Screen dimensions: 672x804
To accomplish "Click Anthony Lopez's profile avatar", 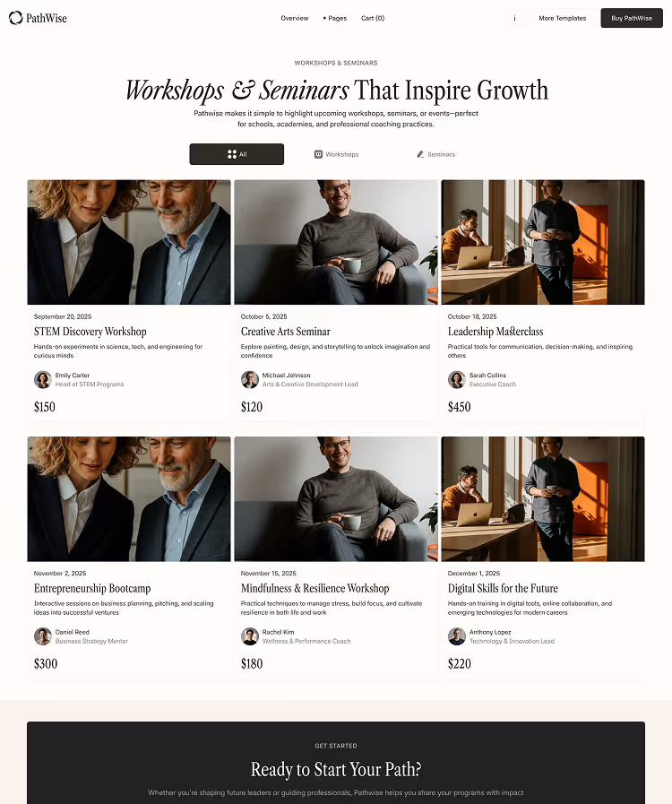I will (x=457, y=636).
